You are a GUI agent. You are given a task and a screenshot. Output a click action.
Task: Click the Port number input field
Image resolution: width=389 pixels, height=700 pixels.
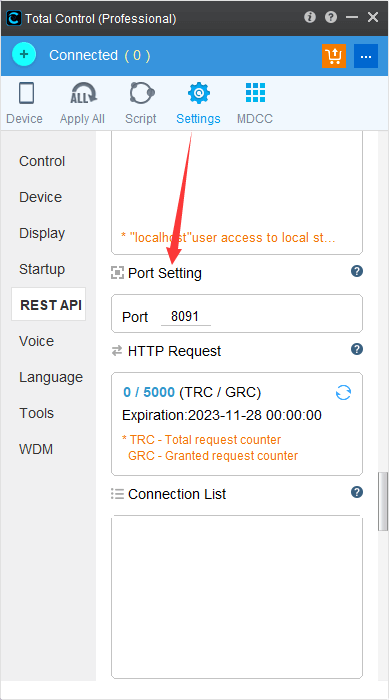point(186,317)
